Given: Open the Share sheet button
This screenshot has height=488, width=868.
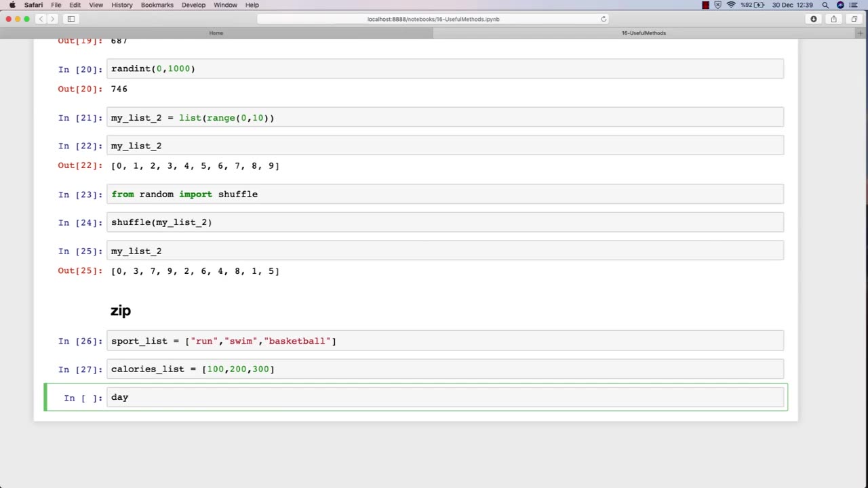Looking at the screenshot, I should [x=833, y=19].
